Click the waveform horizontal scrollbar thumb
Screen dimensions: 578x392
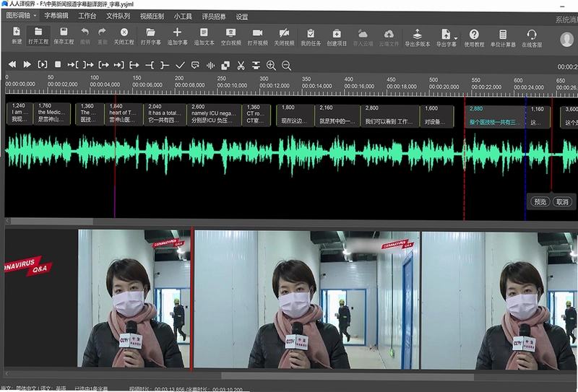coord(51,221)
